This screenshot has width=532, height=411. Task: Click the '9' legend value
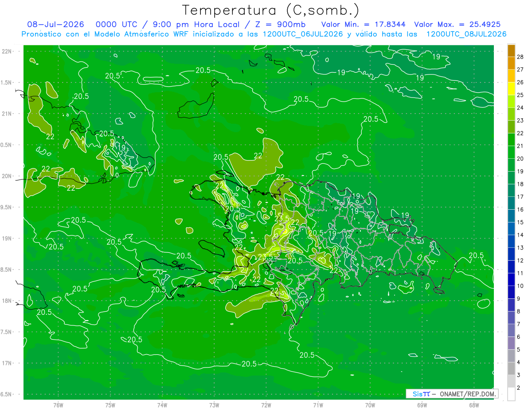click(x=518, y=299)
